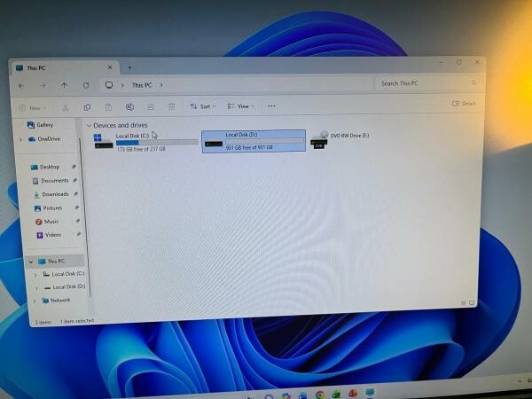Screen dimensions: 532x399
Task: Click the pin icon beside Music
Action: (78, 221)
